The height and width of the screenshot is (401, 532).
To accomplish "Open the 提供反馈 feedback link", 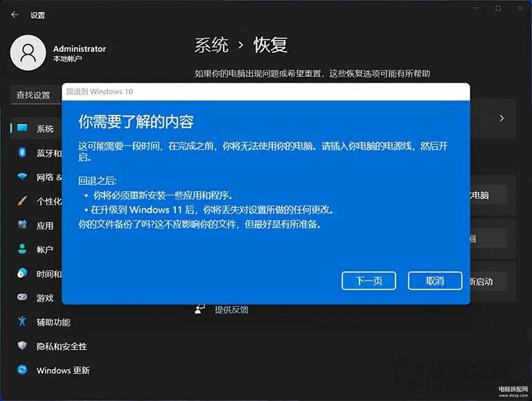I will click(x=231, y=310).
